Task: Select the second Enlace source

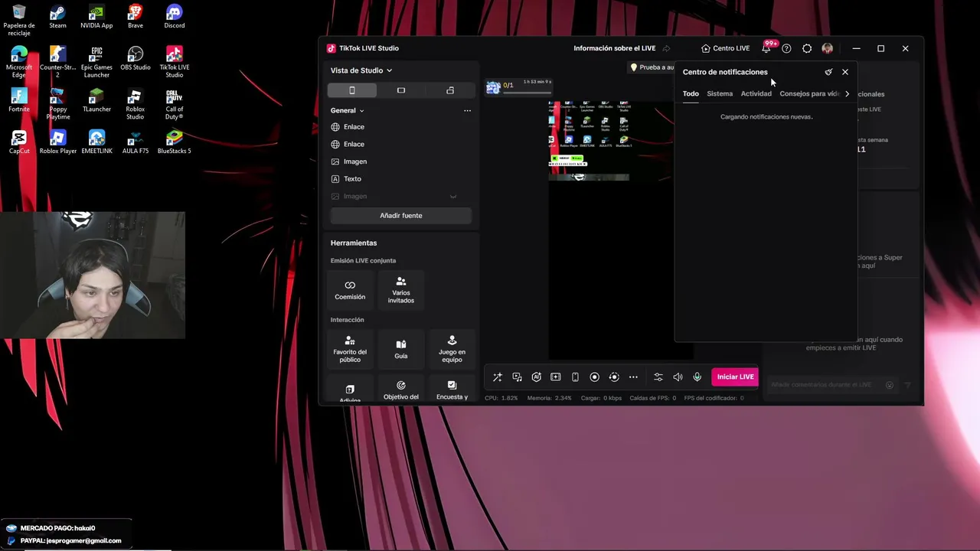Action: click(401, 144)
